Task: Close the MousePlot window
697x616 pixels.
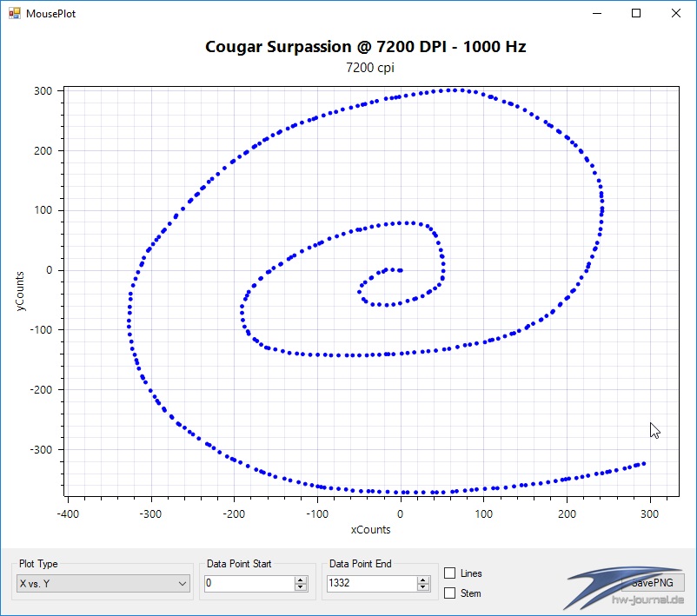Action: click(675, 13)
